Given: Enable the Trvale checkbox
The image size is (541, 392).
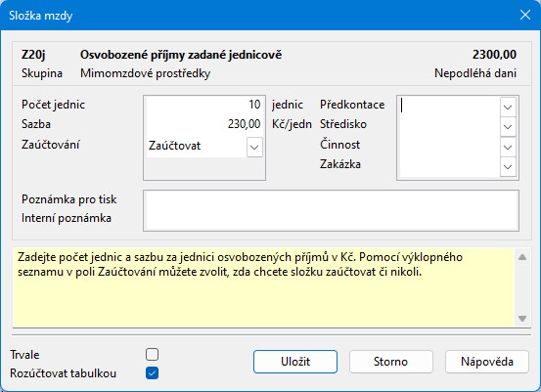Looking at the screenshot, I should [153, 354].
